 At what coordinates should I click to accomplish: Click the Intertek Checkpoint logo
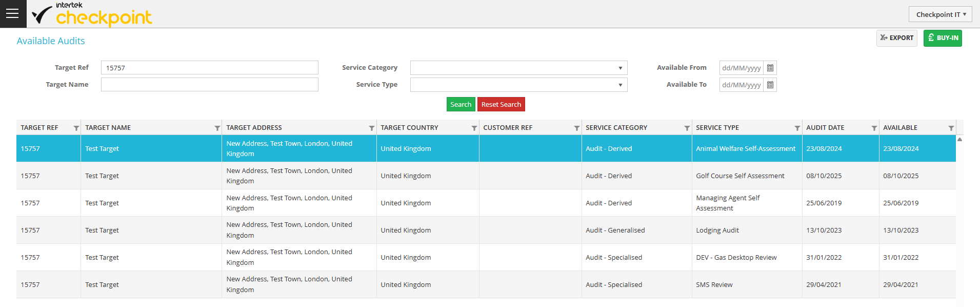click(92, 14)
